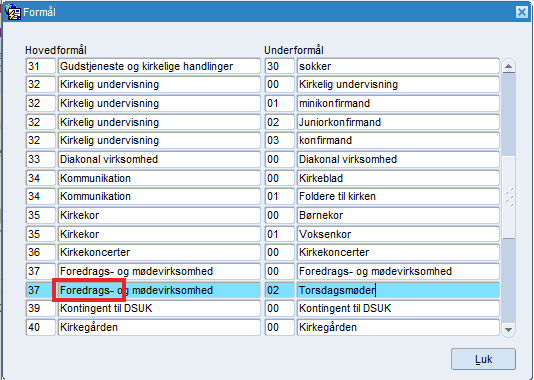The height and width of the screenshot is (380, 534).
Task: Click the Børnekor underformål field
Action: 398,215
